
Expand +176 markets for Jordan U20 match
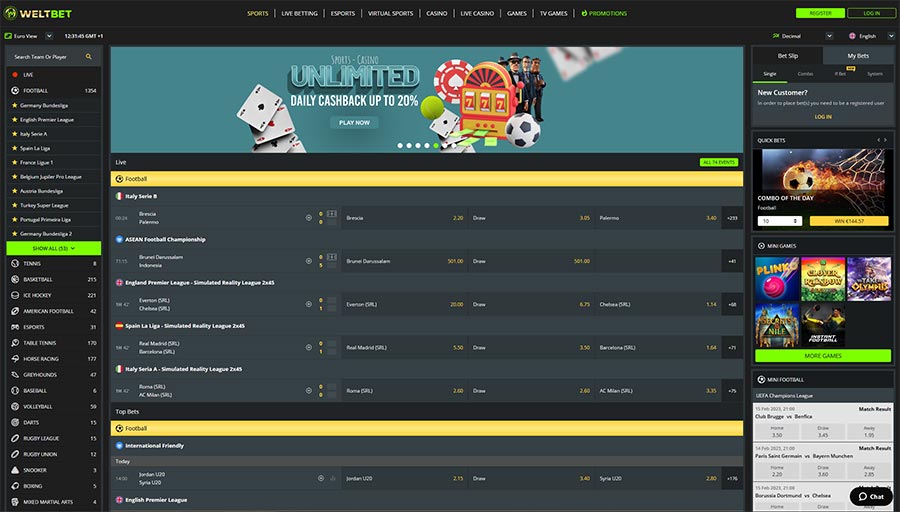732,478
